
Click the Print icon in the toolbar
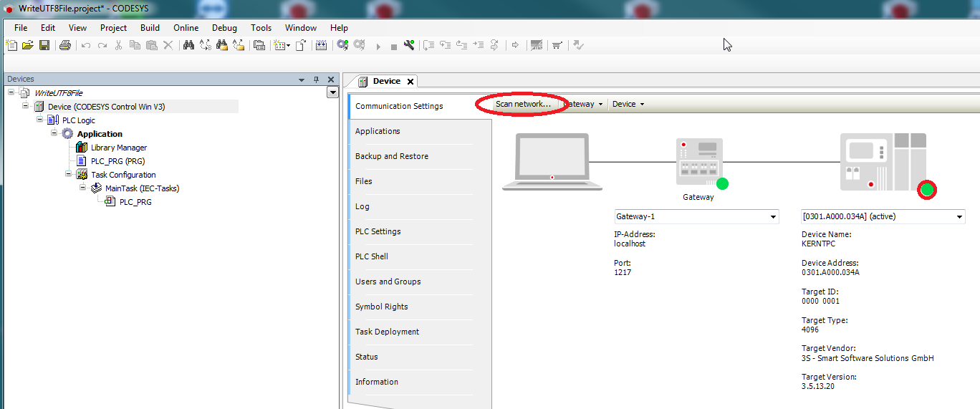[64, 45]
